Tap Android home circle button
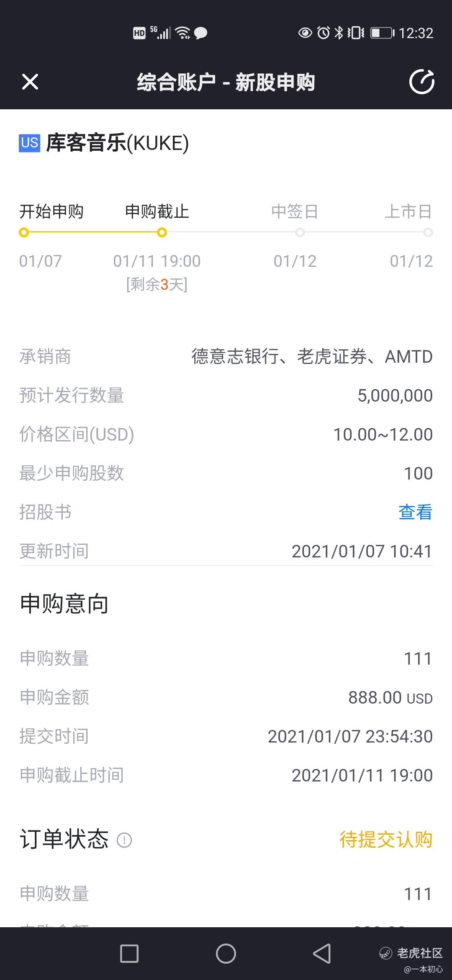This screenshot has height=980, width=452. [x=226, y=954]
